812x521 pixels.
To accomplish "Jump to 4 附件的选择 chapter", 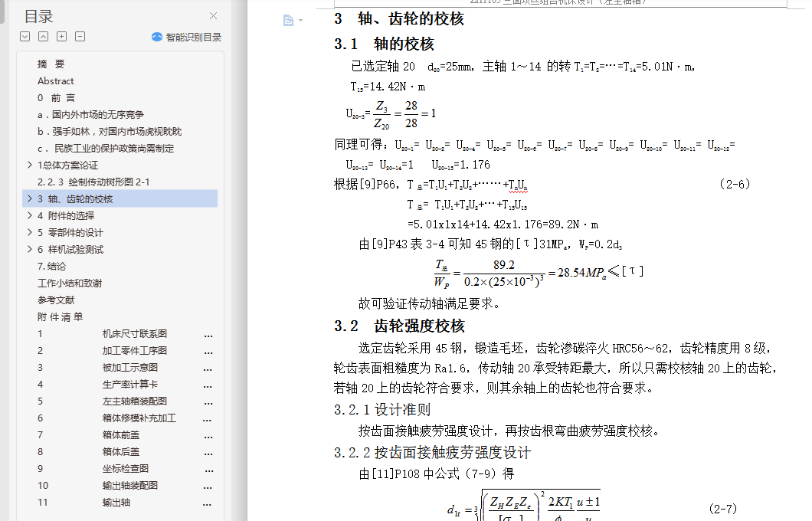I will point(66,215).
